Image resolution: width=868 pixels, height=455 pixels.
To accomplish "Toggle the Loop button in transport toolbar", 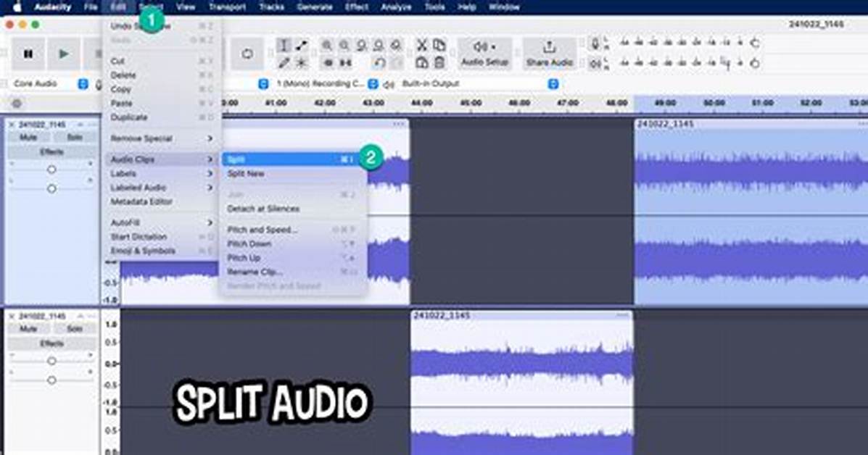I will click(x=247, y=54).
